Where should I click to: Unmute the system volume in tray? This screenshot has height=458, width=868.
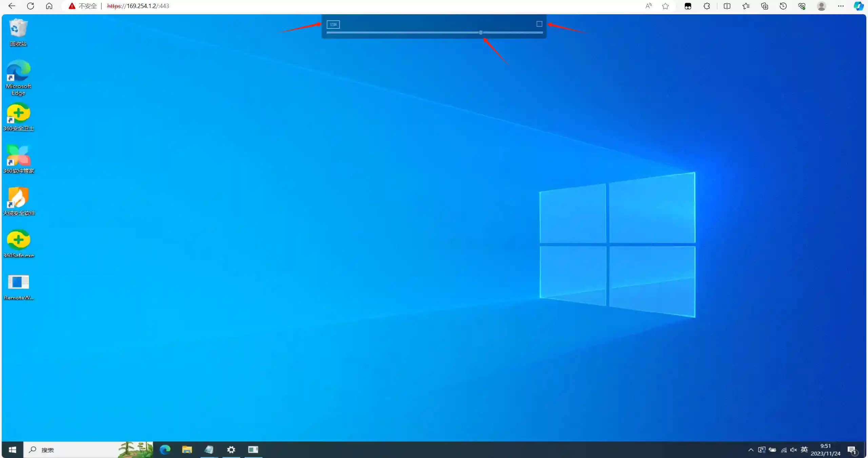794,450
